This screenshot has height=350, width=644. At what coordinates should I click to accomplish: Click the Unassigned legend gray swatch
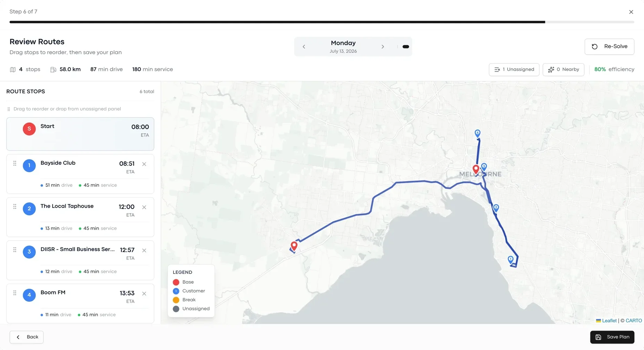(176, 309)
